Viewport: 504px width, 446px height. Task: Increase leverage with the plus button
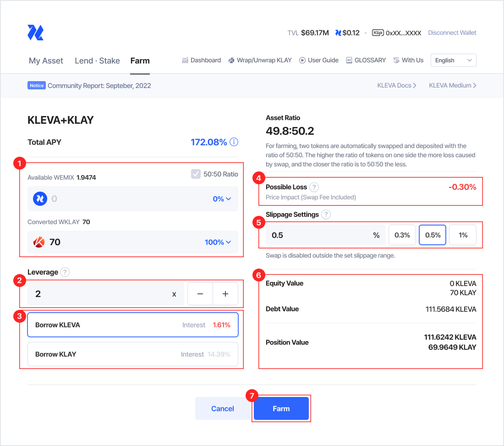coord(225,294)
